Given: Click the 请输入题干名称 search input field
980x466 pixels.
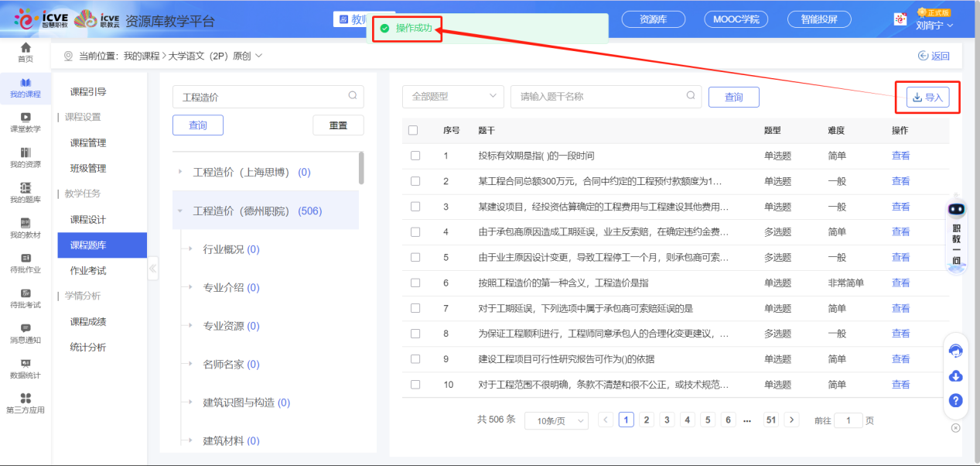Looking at the screenshot, I should 599,97.
